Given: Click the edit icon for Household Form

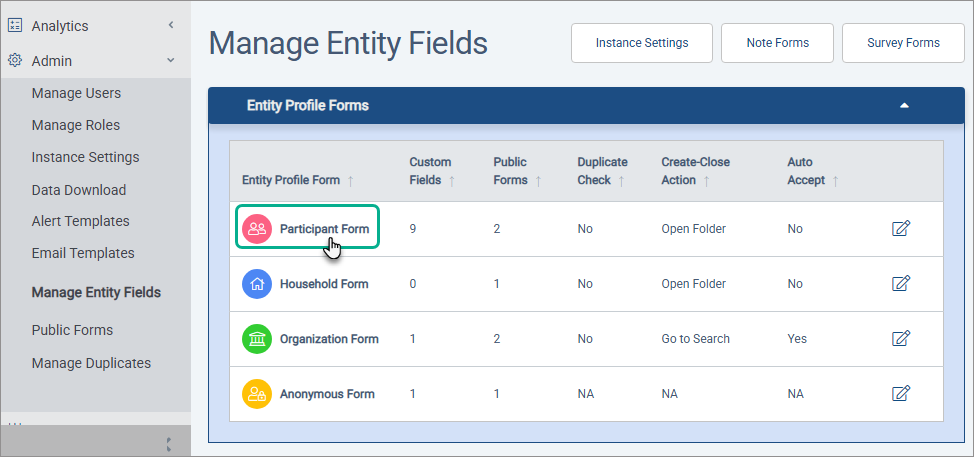Looking at the screenshot, I should (900, 284).
